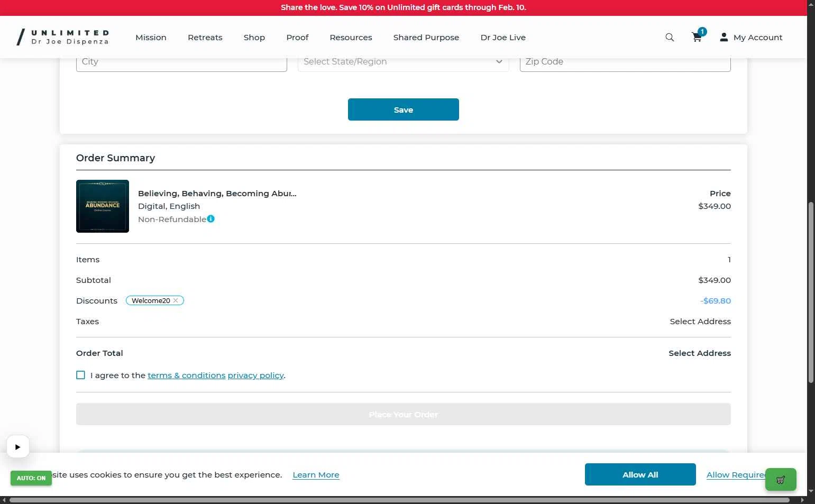Click Allow All cookies button
This screenshot has height=504, width=815.
pyautogui.click(x=640, y=474)
